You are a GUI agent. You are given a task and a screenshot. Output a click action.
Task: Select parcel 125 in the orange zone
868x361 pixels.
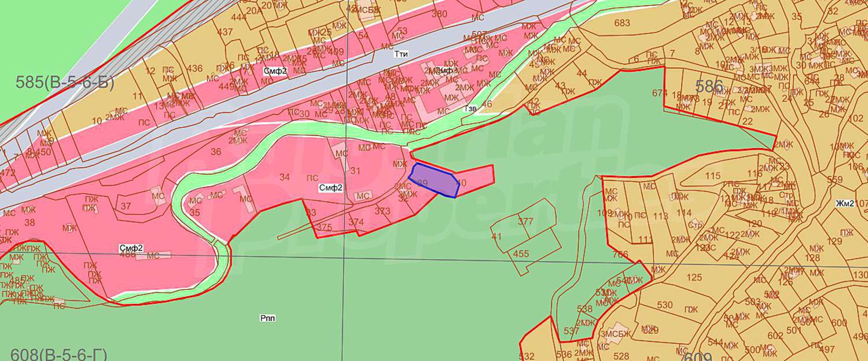click(x=694, y=278)
